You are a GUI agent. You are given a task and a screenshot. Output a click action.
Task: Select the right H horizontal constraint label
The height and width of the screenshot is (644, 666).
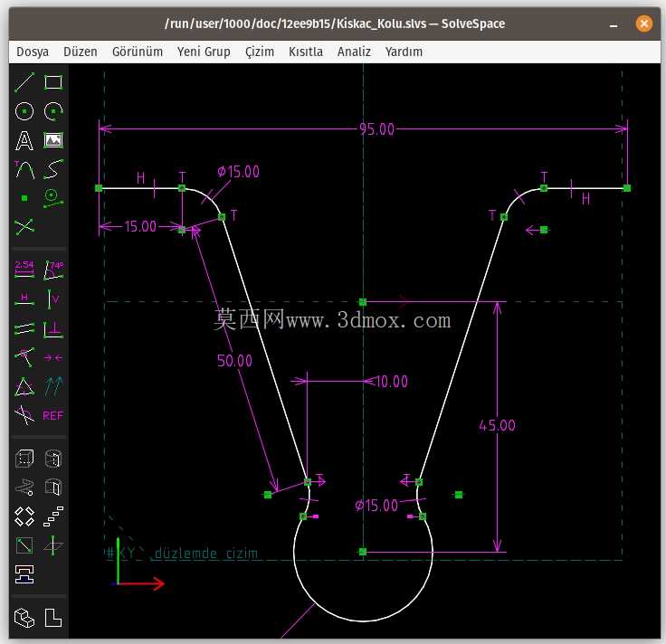click(x=585, y=199)
